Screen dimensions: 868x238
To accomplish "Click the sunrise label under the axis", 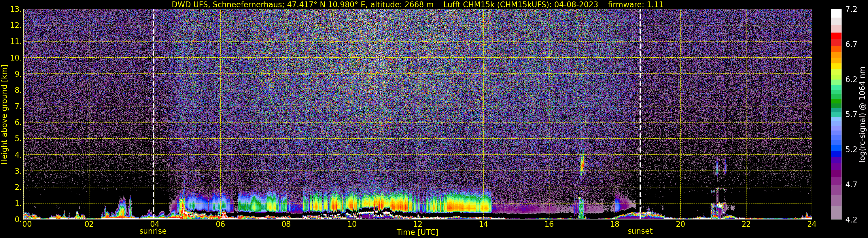I will (153, 231).
